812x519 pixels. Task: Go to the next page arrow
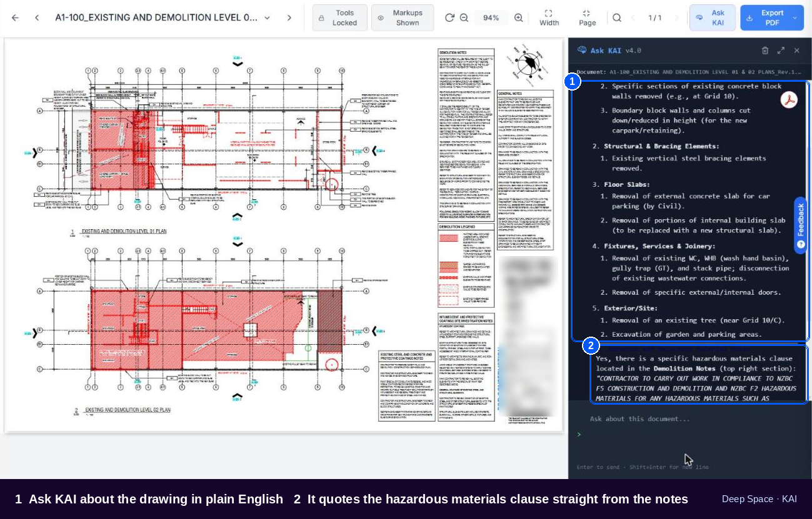click(x=676, y=17)
